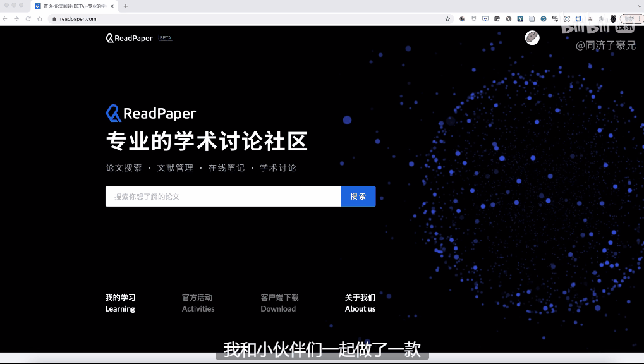Click the 在线笔记 tagline text
The image size is (644, 364).
click(226, 167)
